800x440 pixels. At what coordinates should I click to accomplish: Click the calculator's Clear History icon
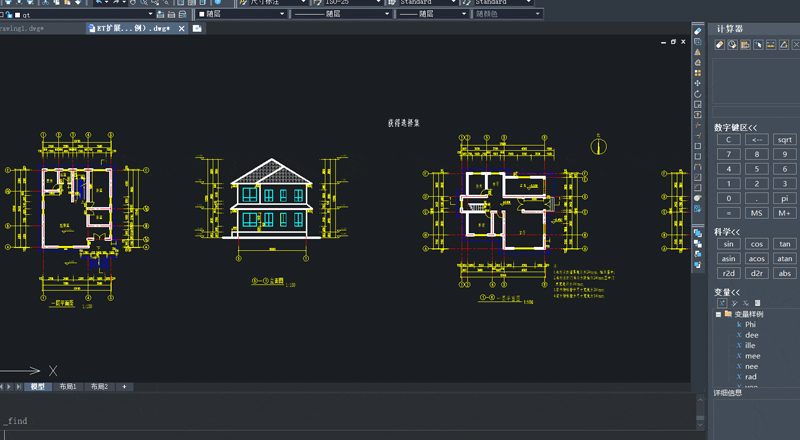(x=732, y=45)
